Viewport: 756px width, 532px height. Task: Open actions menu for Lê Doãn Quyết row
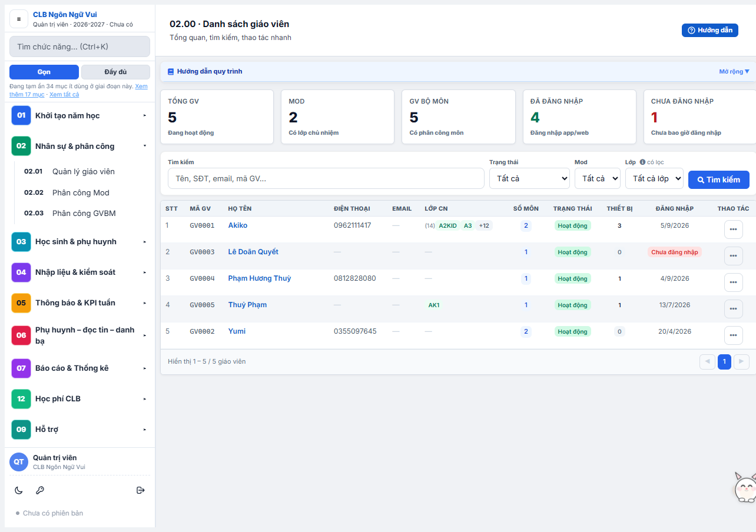click(733, 256)
